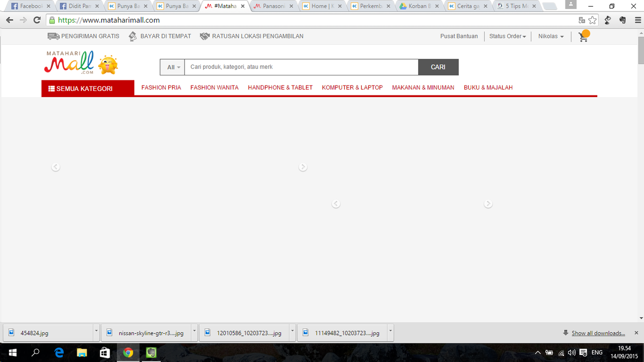Switch to the Cerita ga tab

(466, 7)
